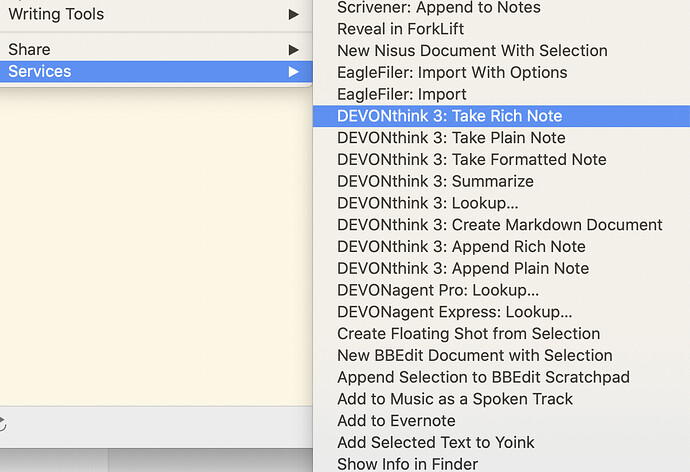Expand the Share submenu arrow
The height and width of the screenshot is (472, 690).
click(294, 50)
